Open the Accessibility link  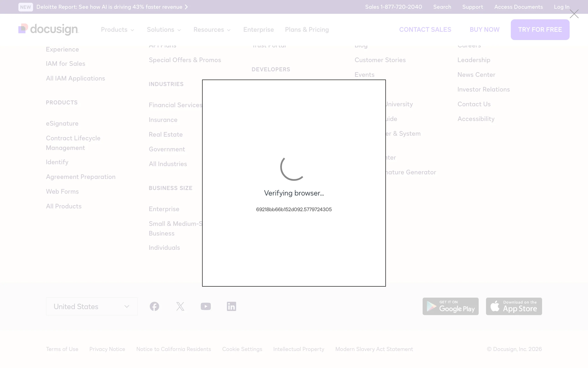[x=476, y=119]
